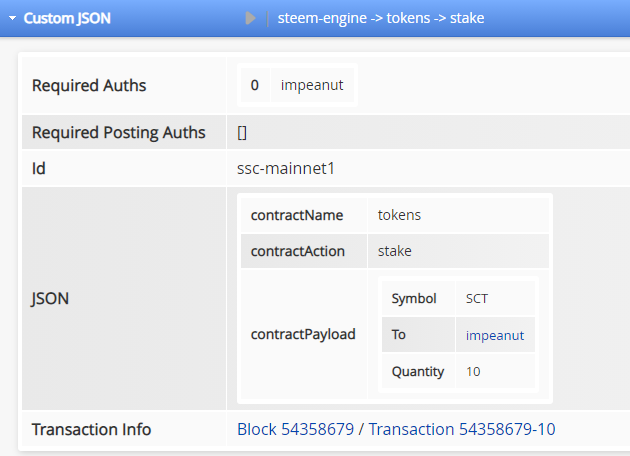This screenshot has width=630, height=456.
Task: Click the Transaction Info label
Action: pos(91,429)
